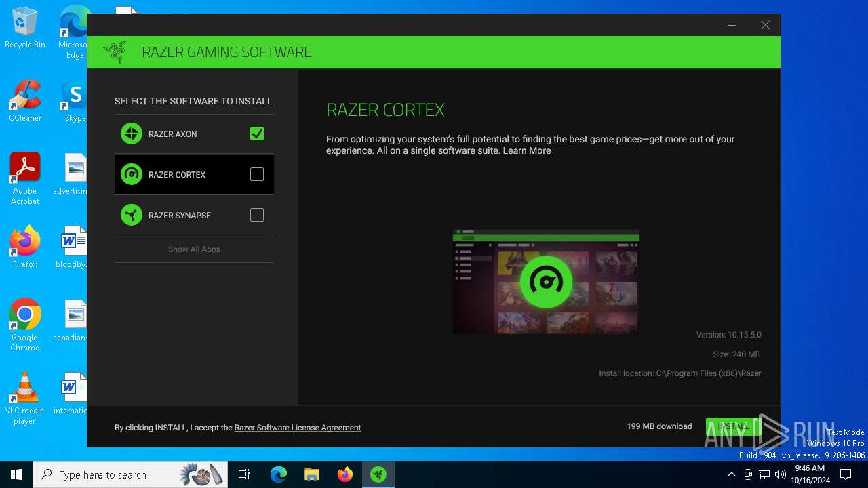This screenshot has height=488, width=868.
Task: Open the Google Chrome desktop icon
Action: pos(25,325)
